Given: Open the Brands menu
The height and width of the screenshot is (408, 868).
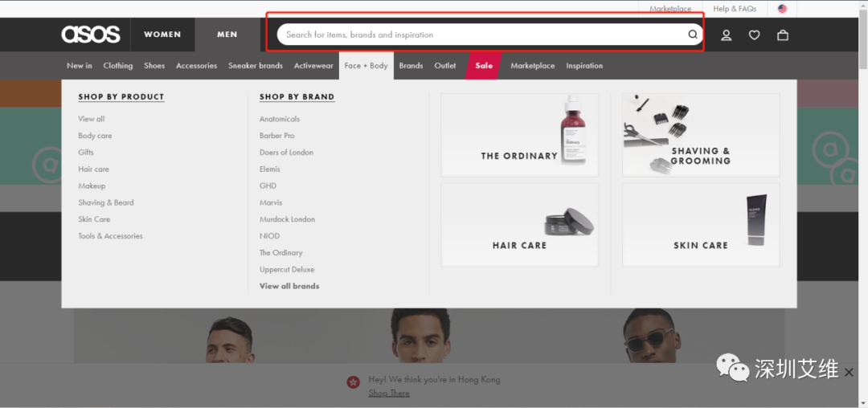Looking at the screenshot, I should pos(411,65).
